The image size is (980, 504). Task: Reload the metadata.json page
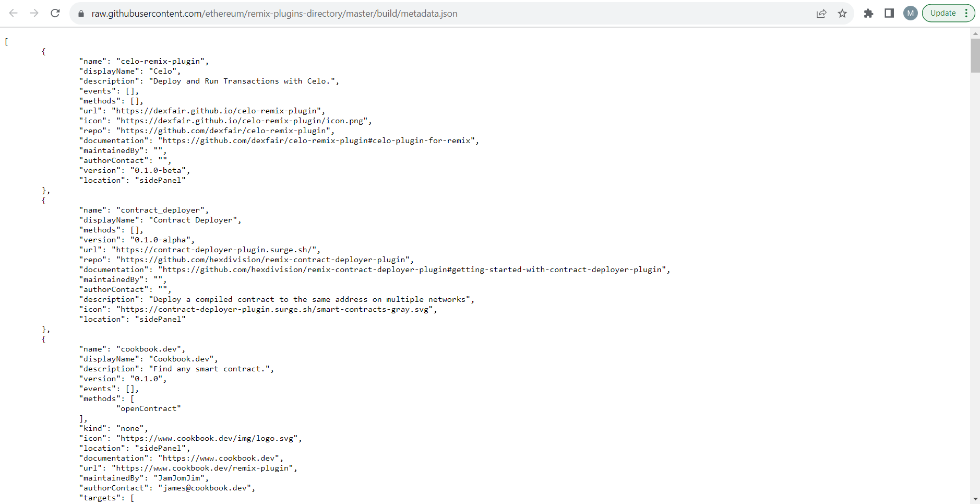(x=55, y=13)
